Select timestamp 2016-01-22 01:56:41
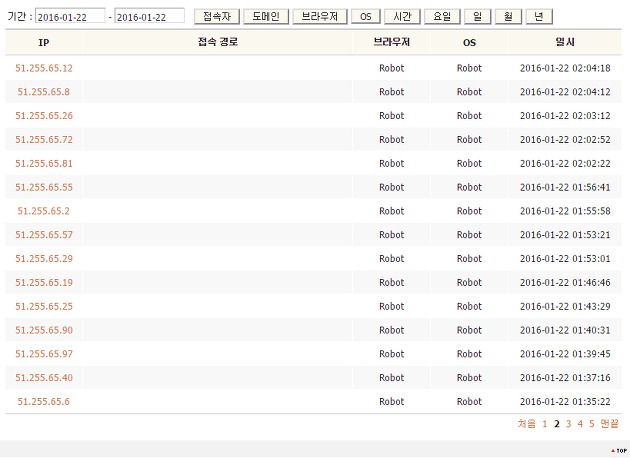 [565, 187]
